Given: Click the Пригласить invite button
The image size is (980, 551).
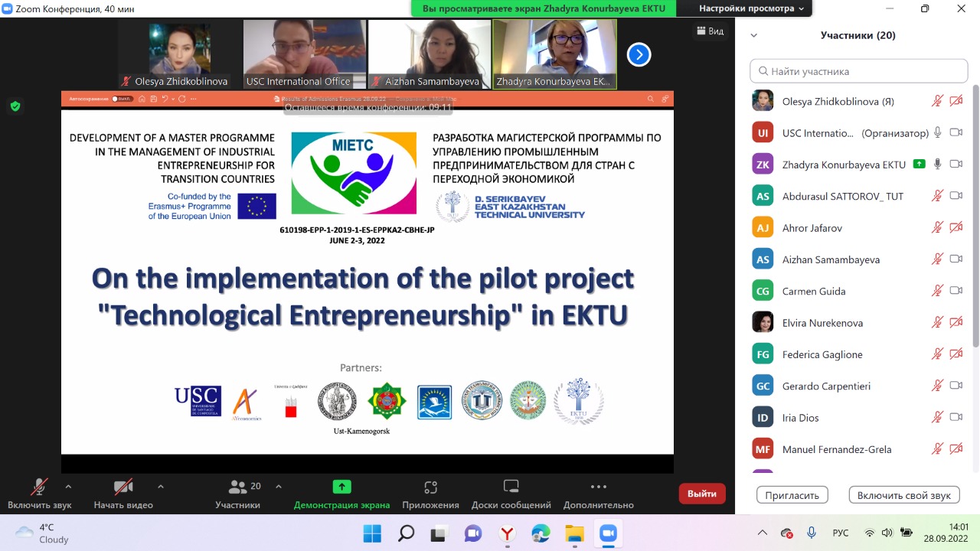Looking at the screenshot, I should [x=792, y=495].
